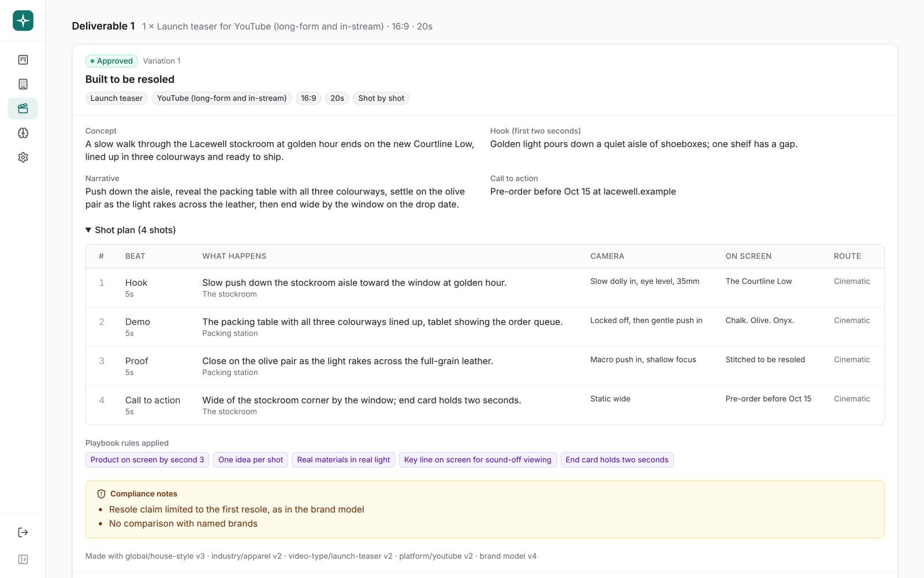The width and height of the screenshot is (924, 578).
Task: Click 'Stitched to be resoled' on-screen text
Action: (x=765, y=360)
